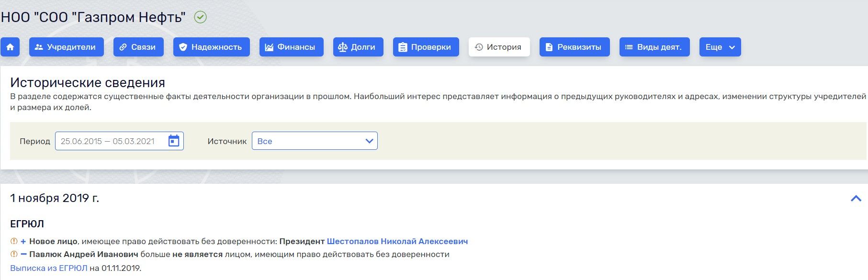This screenshot has width=868, height=280.
Task: Click the company name НОО "СОО "Газпром Нефть"
Action: 93,17
